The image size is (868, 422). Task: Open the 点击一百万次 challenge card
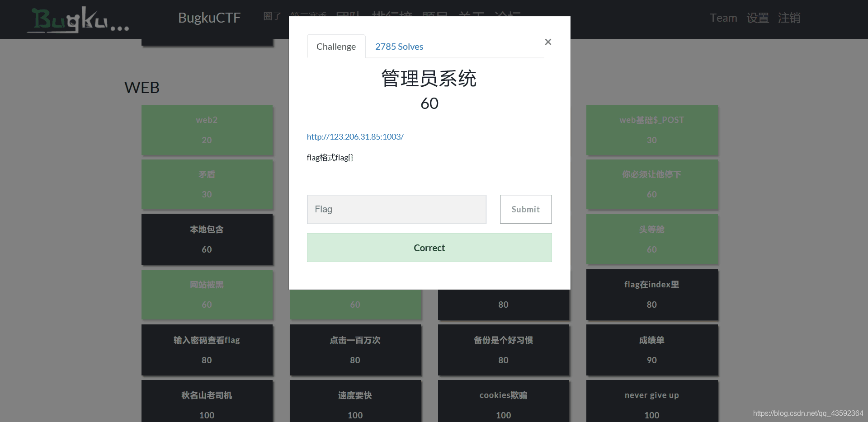355,350
